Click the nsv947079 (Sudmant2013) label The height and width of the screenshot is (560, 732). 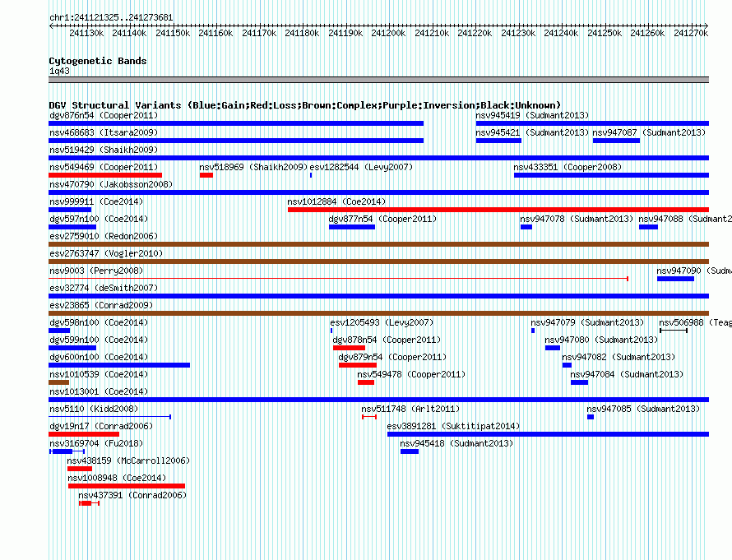(x=587, y=322)
